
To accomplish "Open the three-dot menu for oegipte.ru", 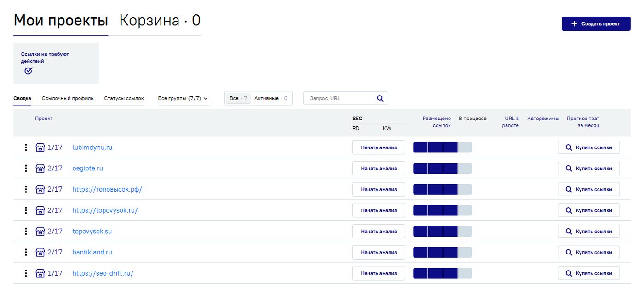I will click(x=26, y=169).
